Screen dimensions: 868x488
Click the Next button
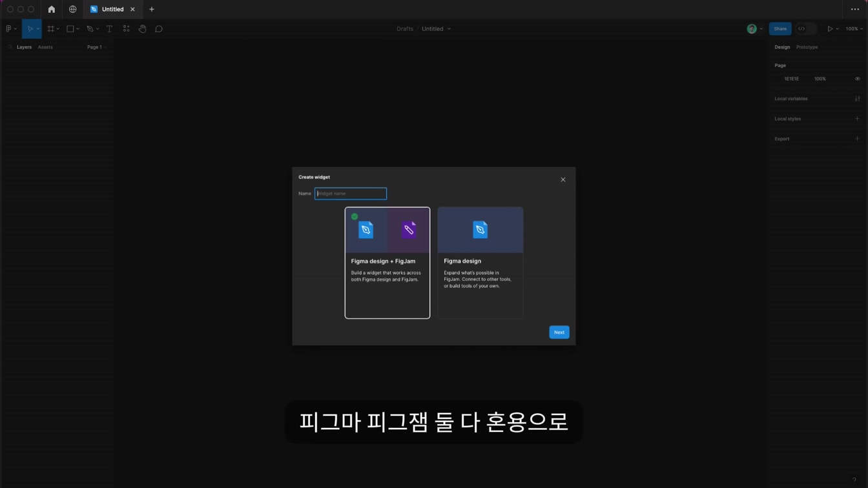point(559,332)
